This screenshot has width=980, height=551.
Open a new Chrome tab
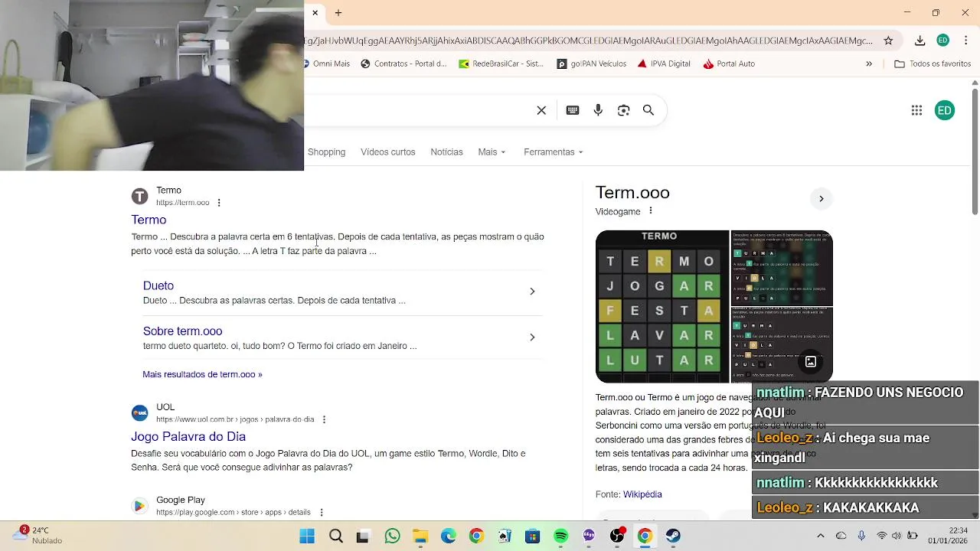point(338,12)
